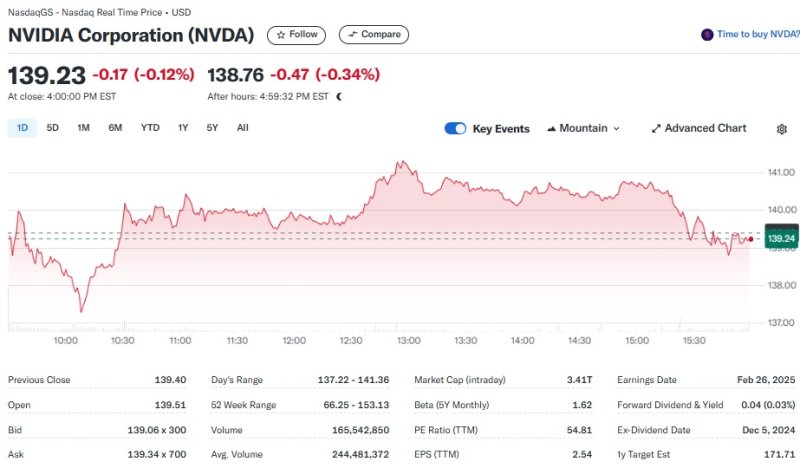Click the Open value 139.51
The image size is (800, 468).
point(170,405)
